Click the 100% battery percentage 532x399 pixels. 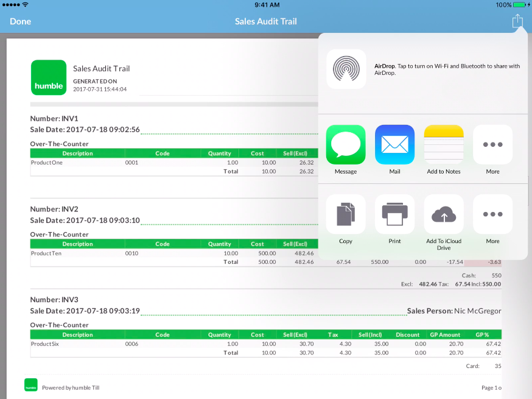503,5
